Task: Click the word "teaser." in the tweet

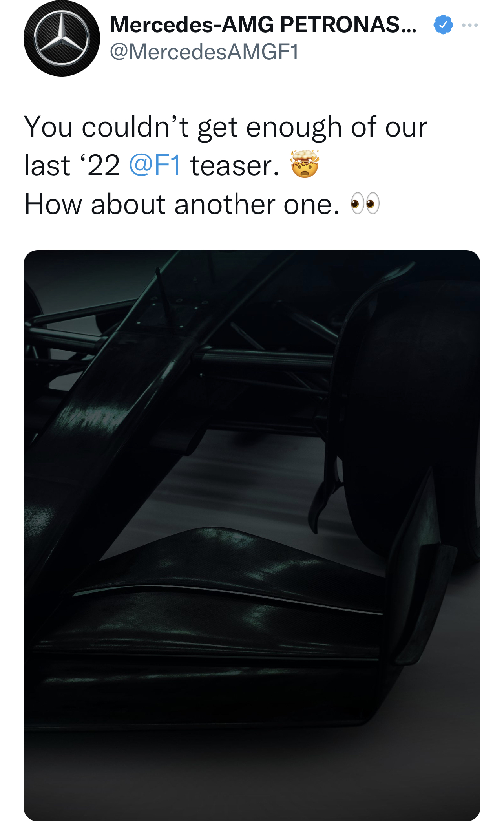Action: (235, 165)
